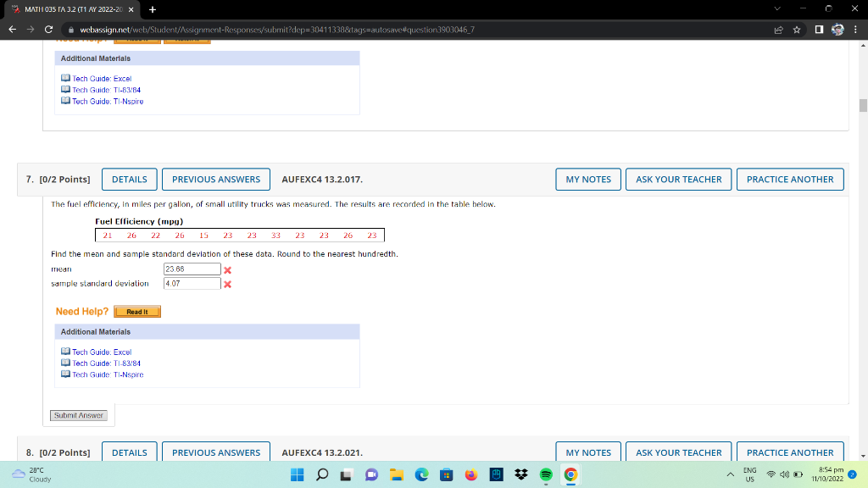The image size is (868, 488).
Task: Open Chrome's three-dot menu
Action: coord(855,30)
